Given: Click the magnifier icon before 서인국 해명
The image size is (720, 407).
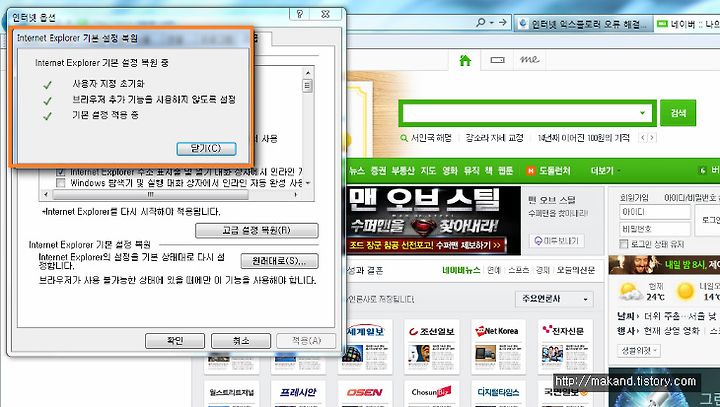Looking at the screenshot, I should pyautogui.click(x=404, y=138).
